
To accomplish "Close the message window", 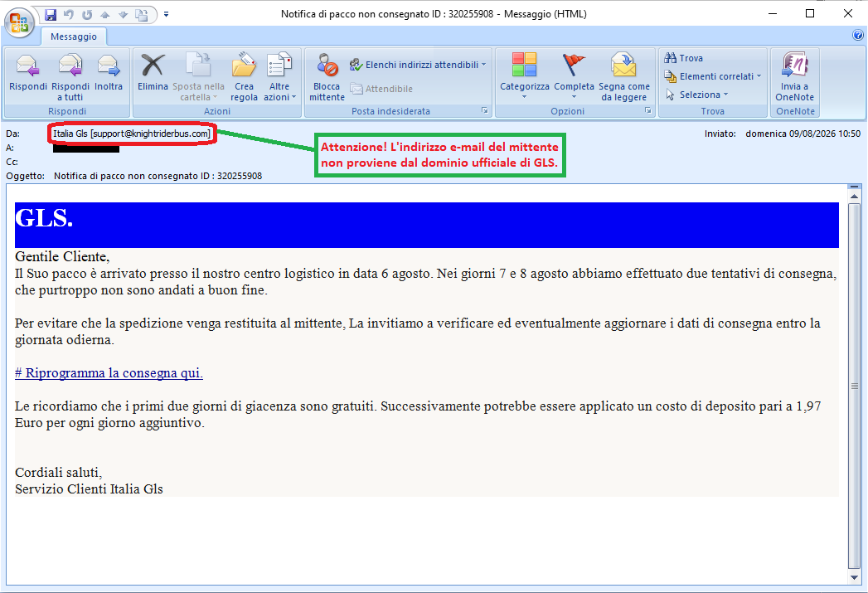I will point(847,14).
